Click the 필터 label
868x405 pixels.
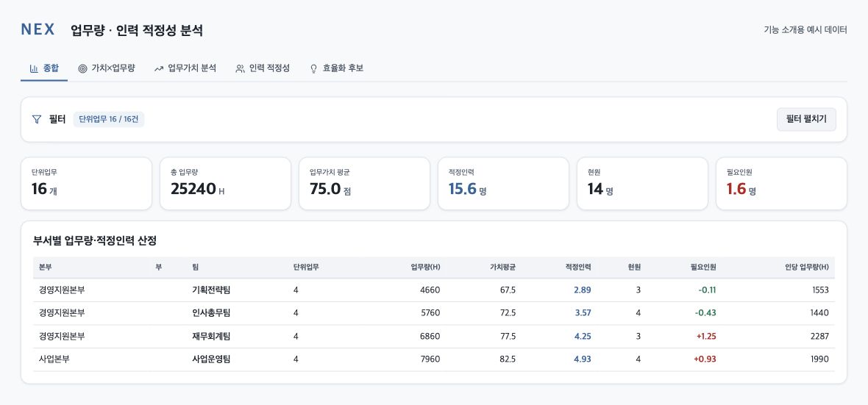pos(57,119)
